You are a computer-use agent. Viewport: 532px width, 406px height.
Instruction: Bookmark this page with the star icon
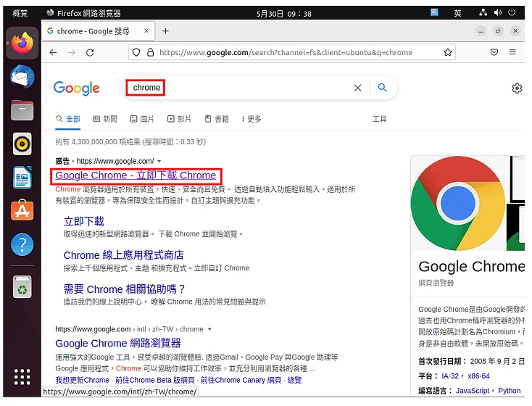point(447,52)
